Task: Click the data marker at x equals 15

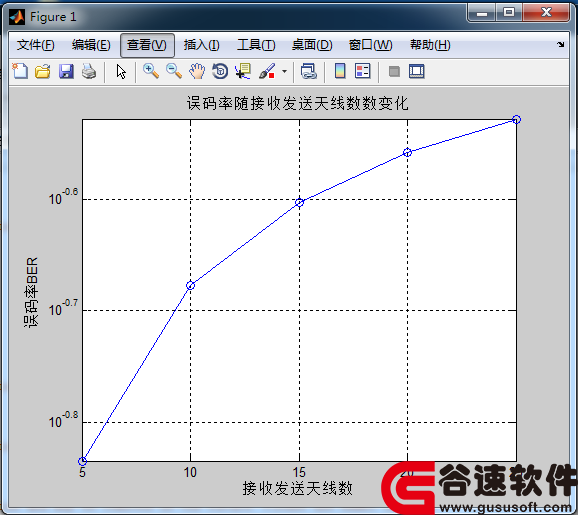Action: [299, 202]
